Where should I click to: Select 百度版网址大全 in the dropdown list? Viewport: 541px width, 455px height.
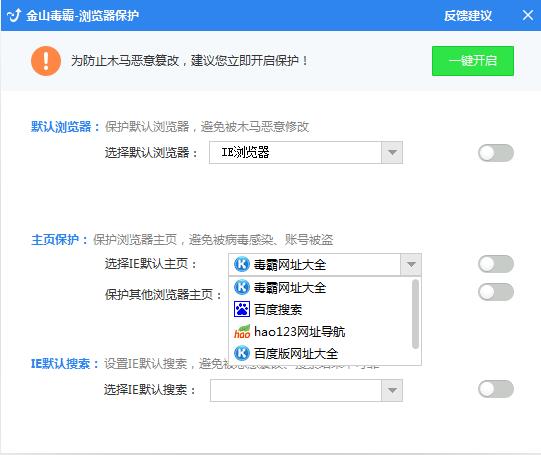[321, 353]
